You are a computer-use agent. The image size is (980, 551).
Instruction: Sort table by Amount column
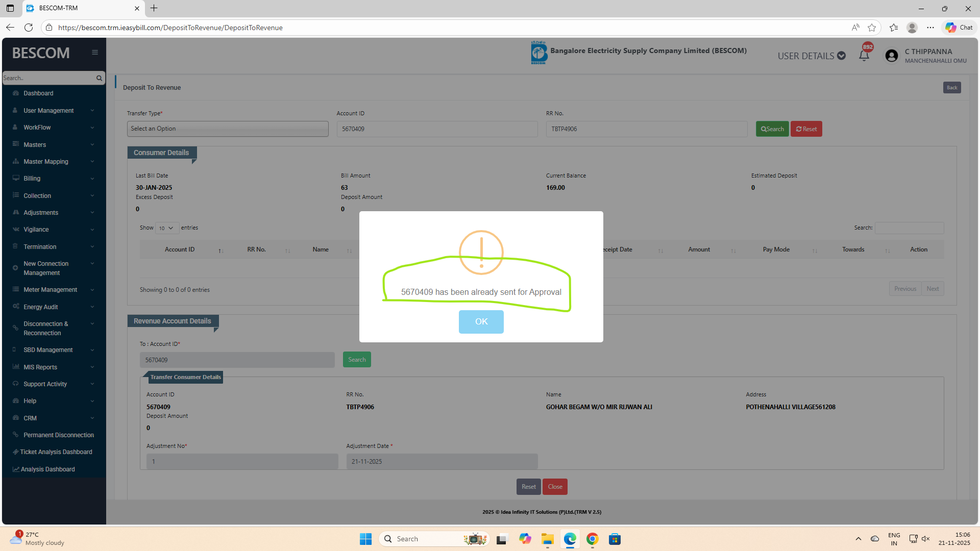coord(699,249)
